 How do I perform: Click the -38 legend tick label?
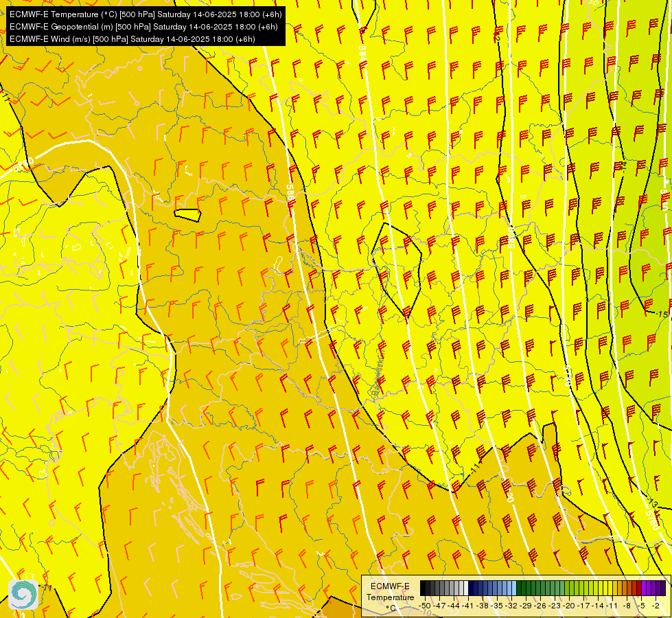click(x=482, y=606)
